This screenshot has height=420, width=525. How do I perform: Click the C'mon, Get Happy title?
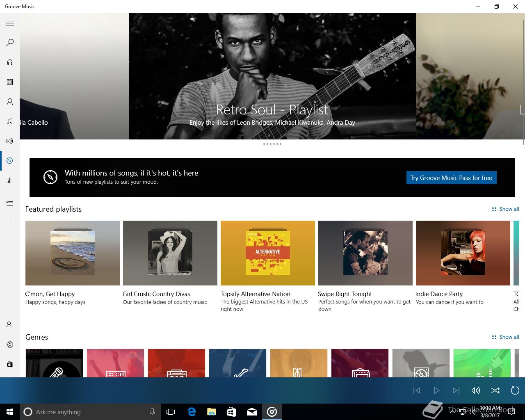pyautogui.click(x=50, y=294)
